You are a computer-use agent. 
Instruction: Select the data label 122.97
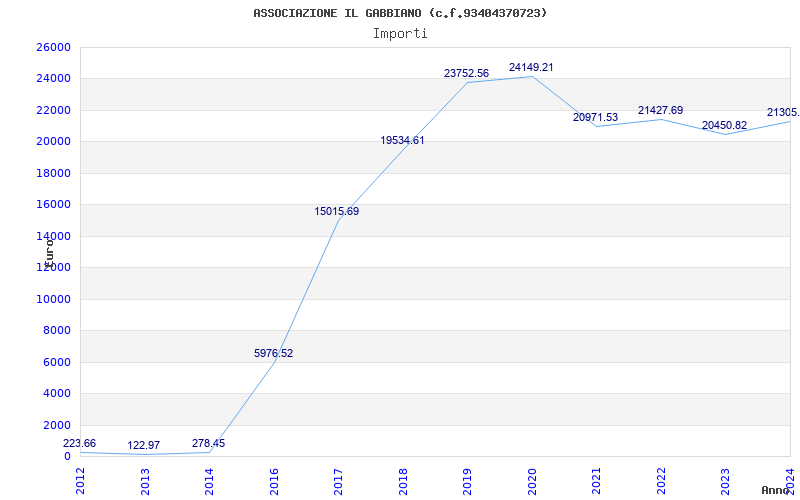(x=143, y=445)
